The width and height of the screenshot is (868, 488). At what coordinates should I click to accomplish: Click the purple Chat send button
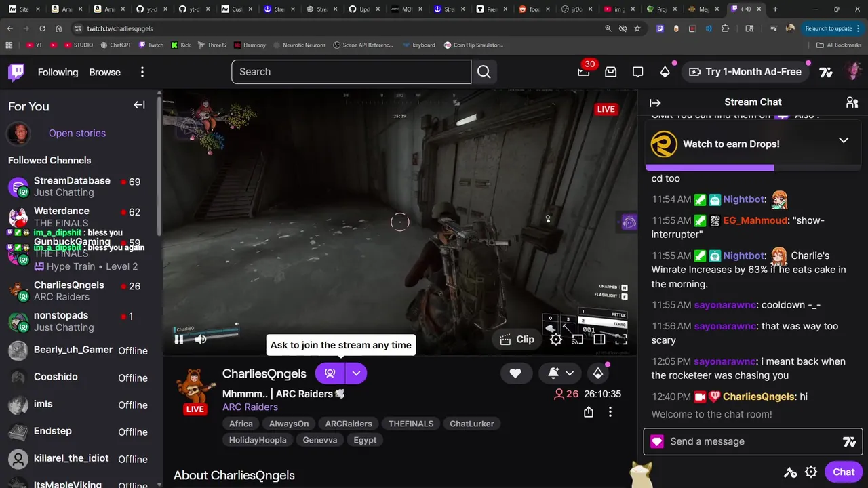[x=844, y=472]
